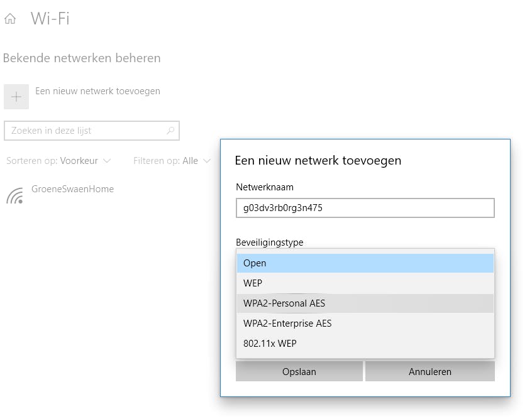
Task: Focus the Zoeken in deze lijst box
Action: click(85, 131)
